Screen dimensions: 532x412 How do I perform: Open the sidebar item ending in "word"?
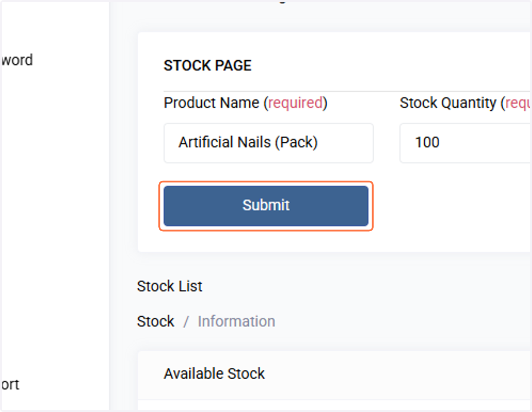17,60
